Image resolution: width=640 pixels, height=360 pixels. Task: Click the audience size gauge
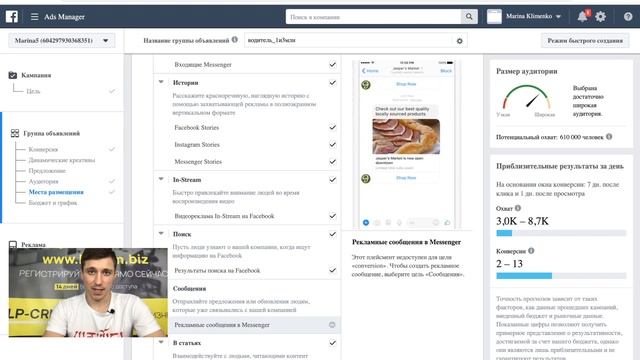[x=527, y=97]
